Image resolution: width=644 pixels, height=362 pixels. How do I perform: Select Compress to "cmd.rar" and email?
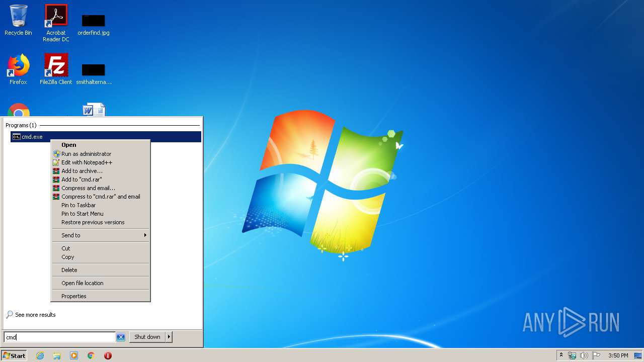pos(101,197)
